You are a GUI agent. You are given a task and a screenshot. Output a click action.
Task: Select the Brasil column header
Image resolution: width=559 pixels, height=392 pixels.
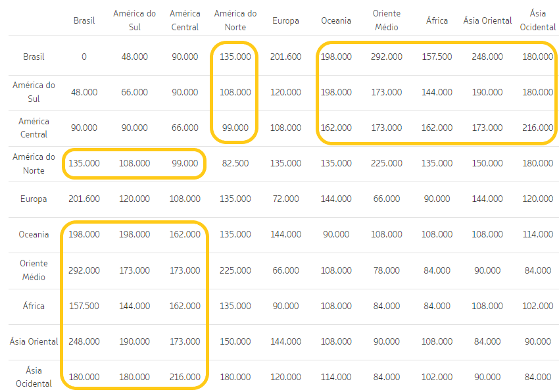tap(84, 20)
